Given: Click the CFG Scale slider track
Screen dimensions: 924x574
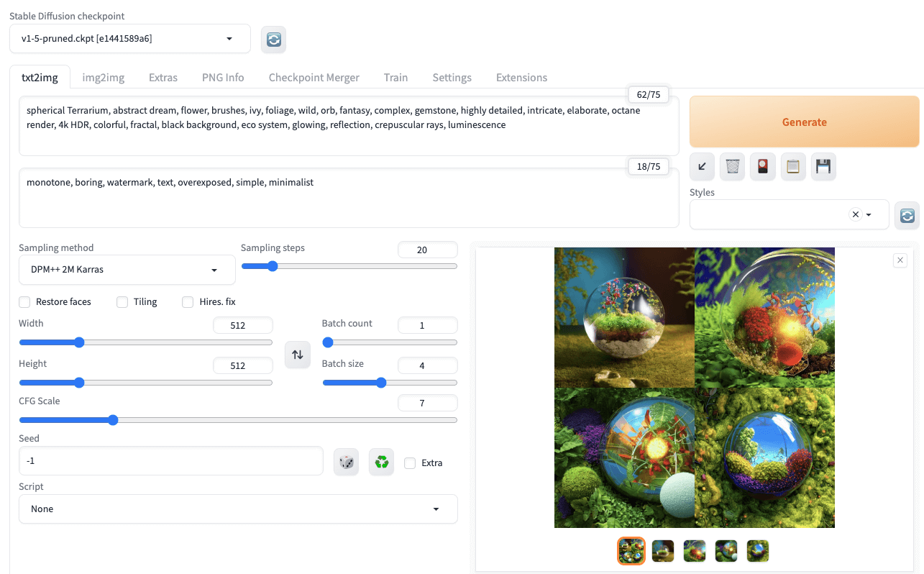Looking at the screenshot, I should pos(237,420).
